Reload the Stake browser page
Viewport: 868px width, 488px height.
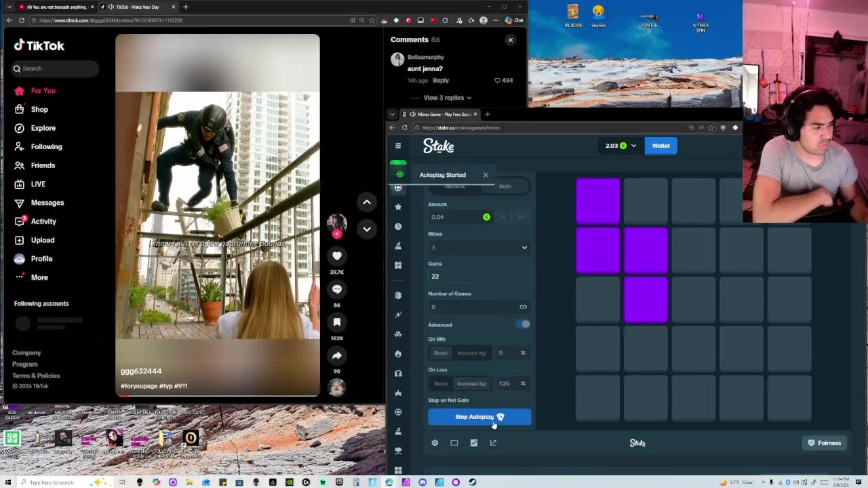[x=405, y=127]
